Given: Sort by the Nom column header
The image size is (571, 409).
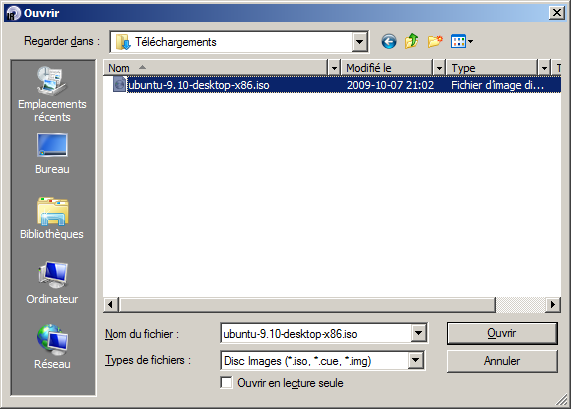Looking at the screenshot, I should click(216, 68).
